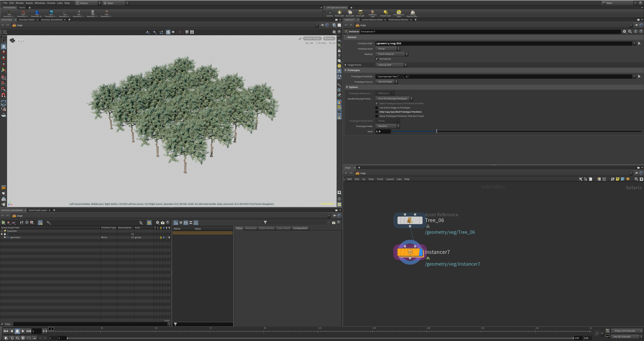Toggle the Set Extents checkbox
The image size is (644, 341).
[x=377, y=59]
